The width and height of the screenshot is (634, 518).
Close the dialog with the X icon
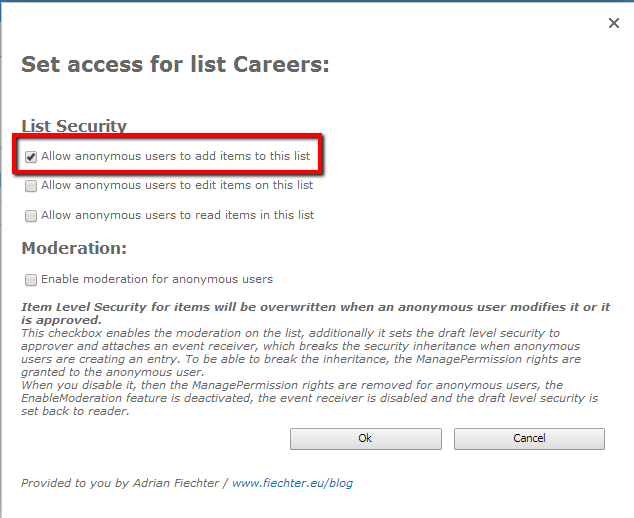click(x=614, y=23)
